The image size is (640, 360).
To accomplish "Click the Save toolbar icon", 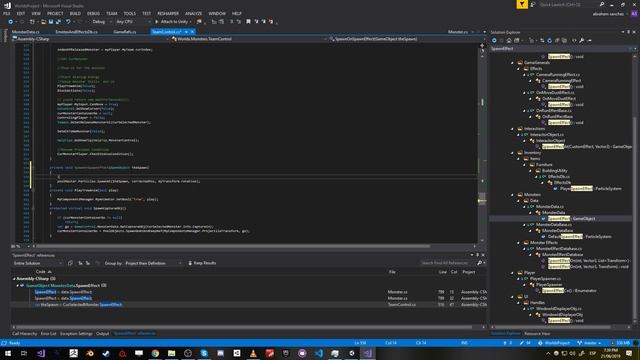I will click(x=51, y=22).
